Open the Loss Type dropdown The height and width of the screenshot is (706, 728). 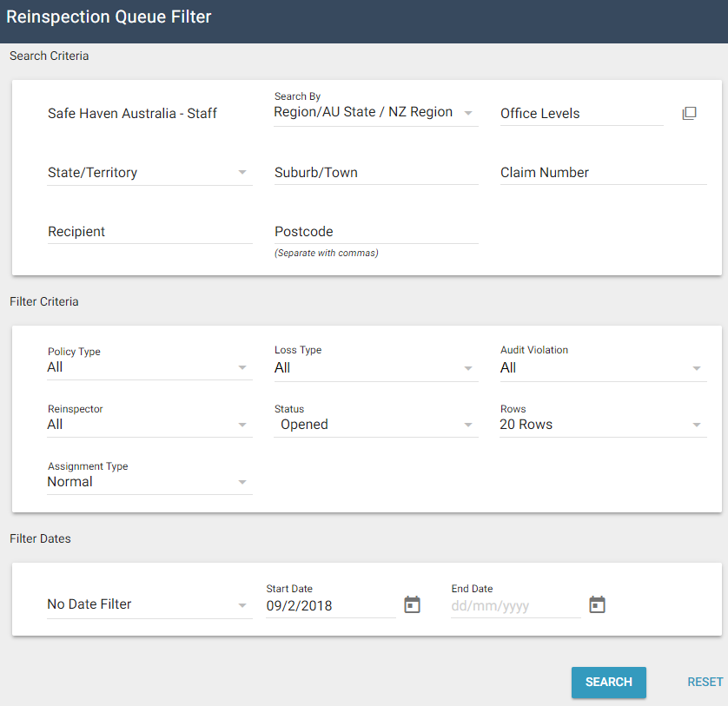(375, 368)
